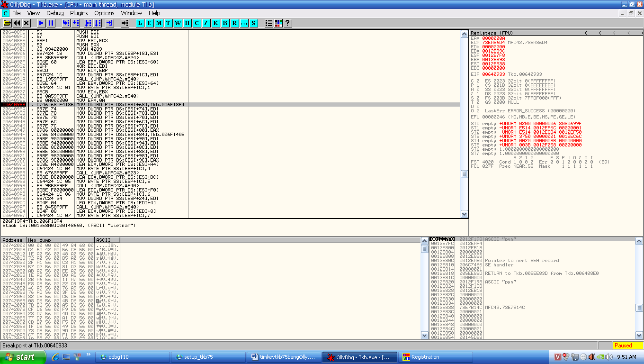The height and width of the screenshot is (364, 644).
Task: Open Debugging options list icon
Action: (269, 23)
